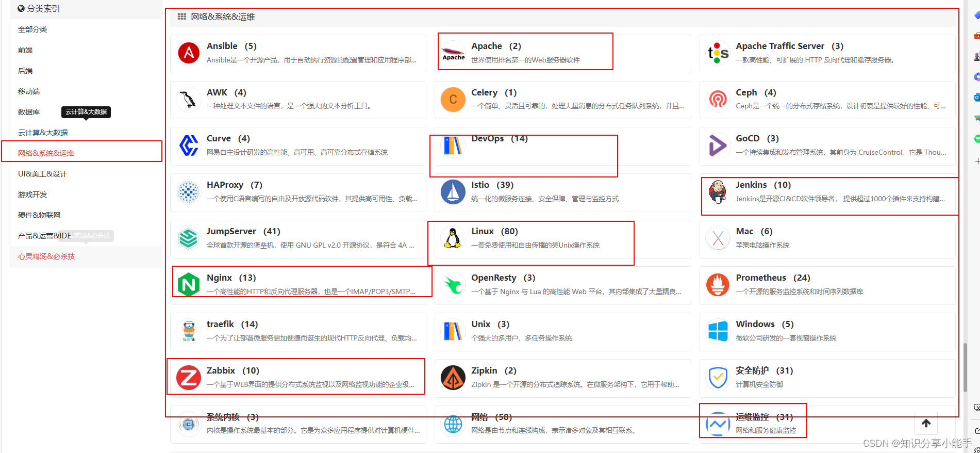The height and width of the screenshot is (453, 980).
Task: Open the Apache Traffic Server (3) link
Action: (789, 46)
